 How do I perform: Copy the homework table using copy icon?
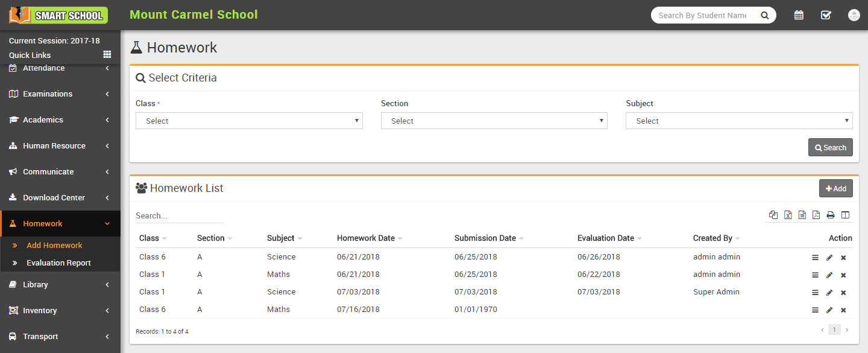773,215
